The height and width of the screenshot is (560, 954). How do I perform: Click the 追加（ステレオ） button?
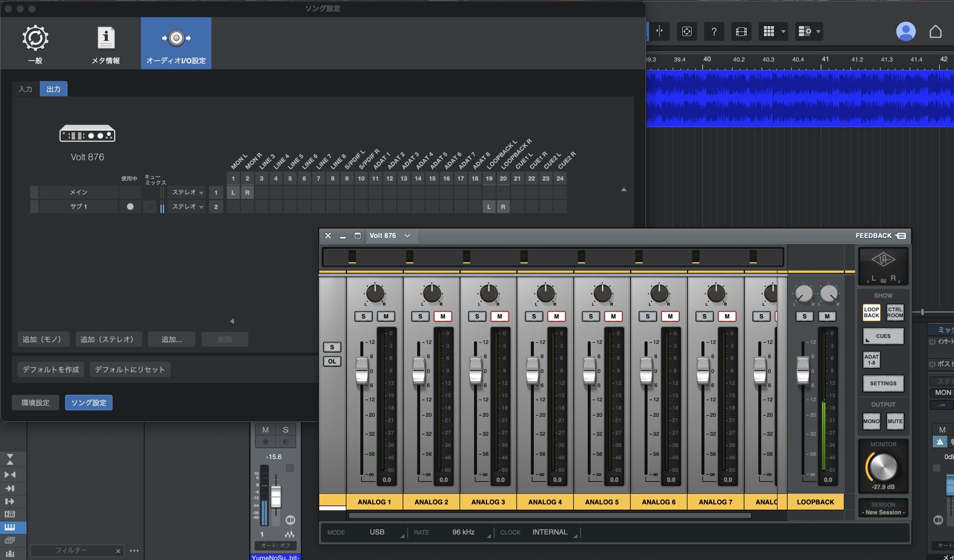click(109, 339)
